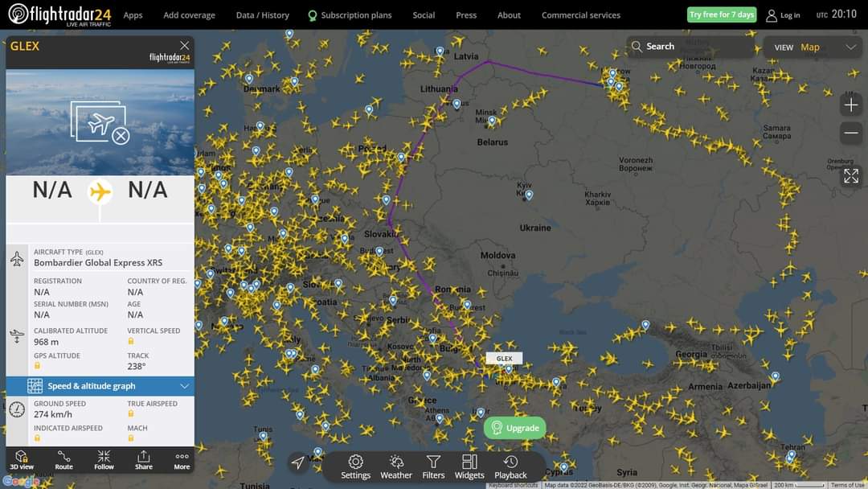
Task: Start Playback of historical flights
Action: [x=510, y=465]
